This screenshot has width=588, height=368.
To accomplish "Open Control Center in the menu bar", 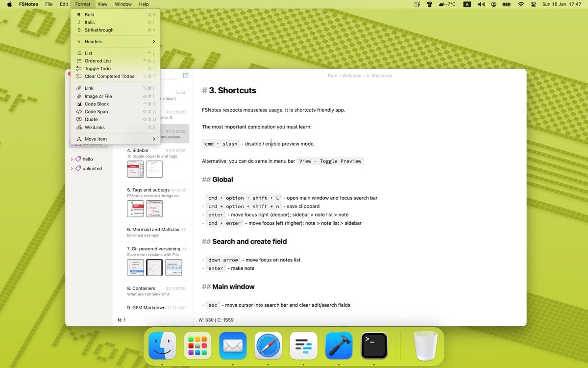I will coord(534,4).
